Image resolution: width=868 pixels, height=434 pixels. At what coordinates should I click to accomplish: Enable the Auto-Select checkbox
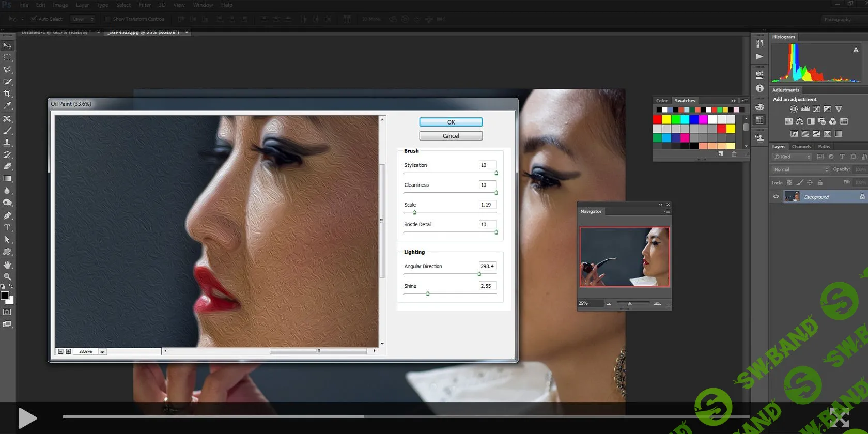[34, 19]
